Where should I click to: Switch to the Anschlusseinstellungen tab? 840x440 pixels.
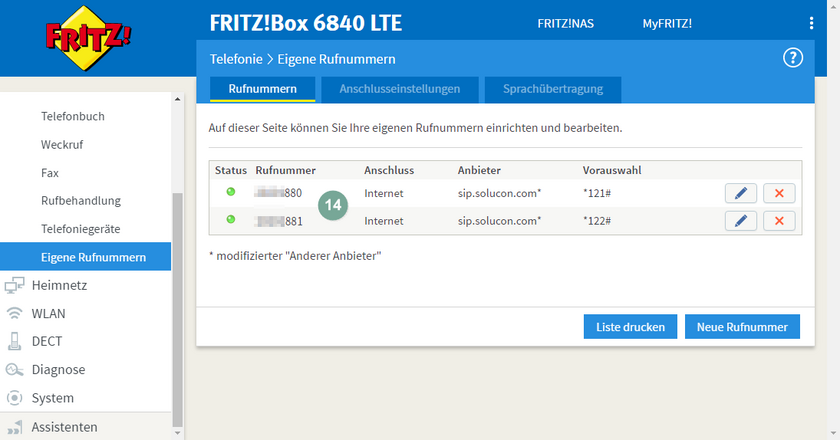click(400, 89)
